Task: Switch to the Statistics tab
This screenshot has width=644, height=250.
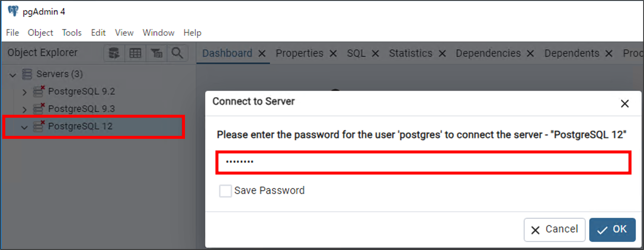Action: pyautogui.click(x=411, y=53)
